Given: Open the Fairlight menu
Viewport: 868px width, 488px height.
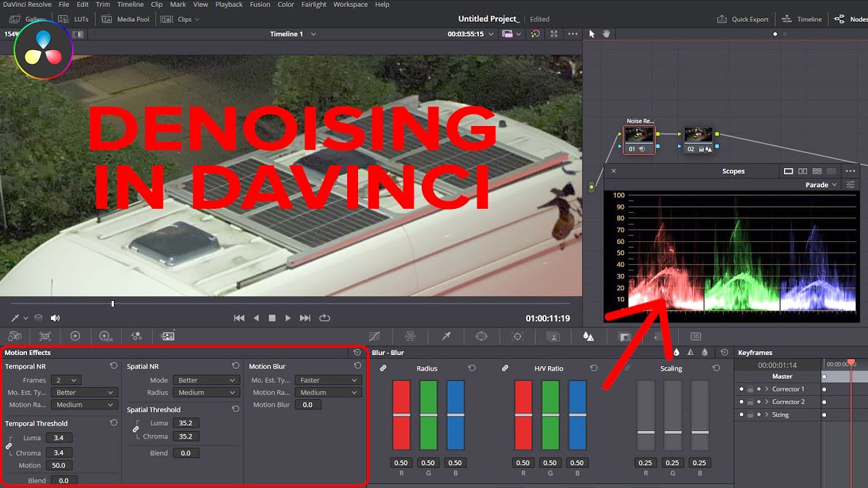Looking at the screenshot, I should 314,4.
